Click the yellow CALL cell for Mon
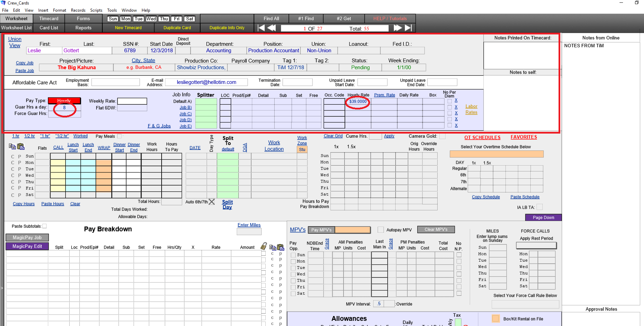The height and width of the screenshot is (326, 644). click(58, 162)
